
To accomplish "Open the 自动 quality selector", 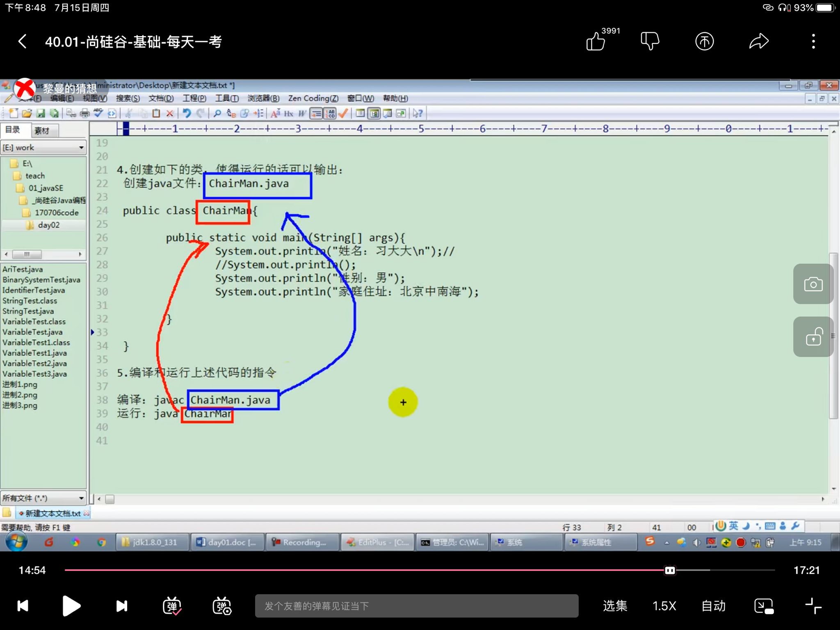I will click(714, 606).
